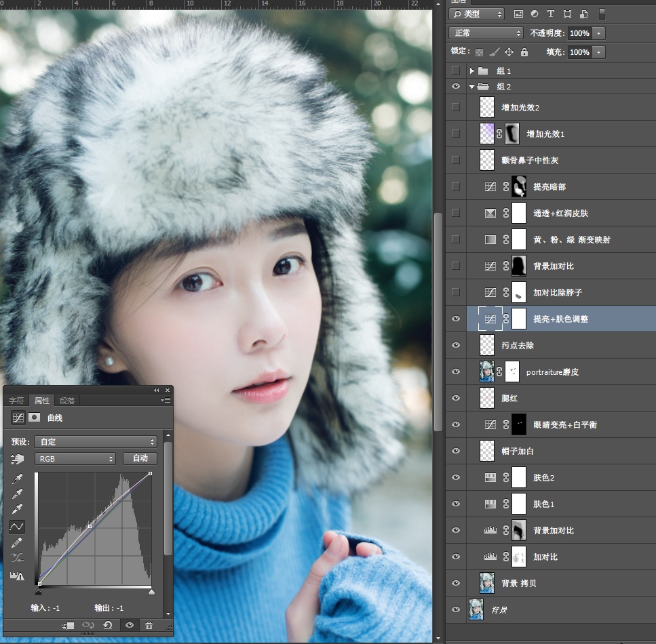
Task: Open Properties panel flyout menu
Action: 166,400
